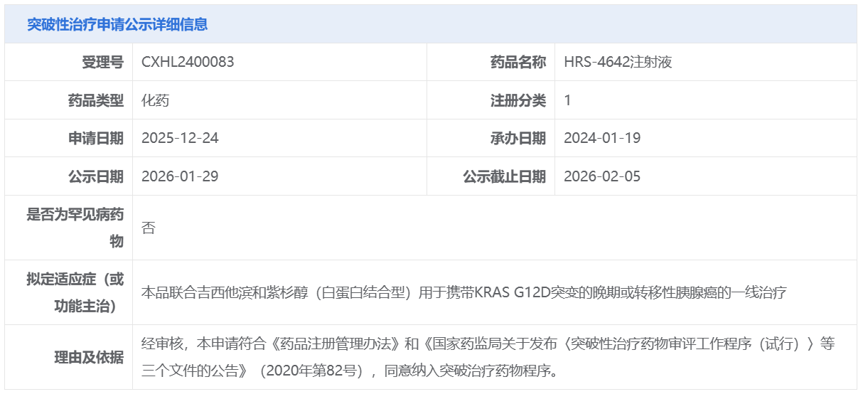Click the 药品类型 label
This screenshot has width=868, height=399.
click(95, 100)
